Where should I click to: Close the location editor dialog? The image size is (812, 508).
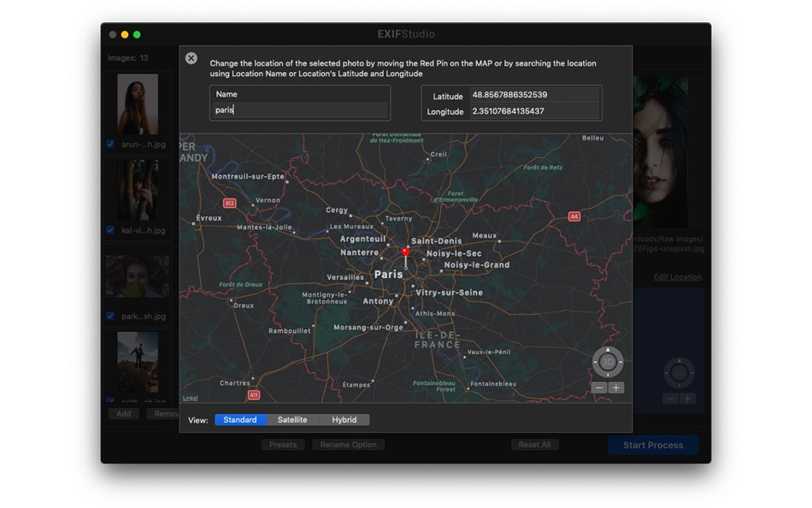(x=191, y=58)
